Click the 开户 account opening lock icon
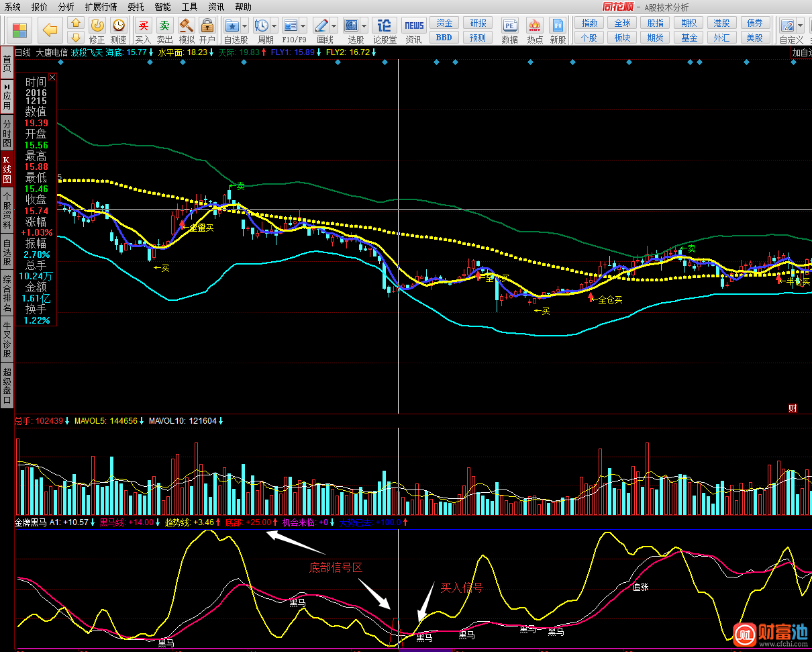The height and width of the screenshot is (652, 812). coord(207,27)
